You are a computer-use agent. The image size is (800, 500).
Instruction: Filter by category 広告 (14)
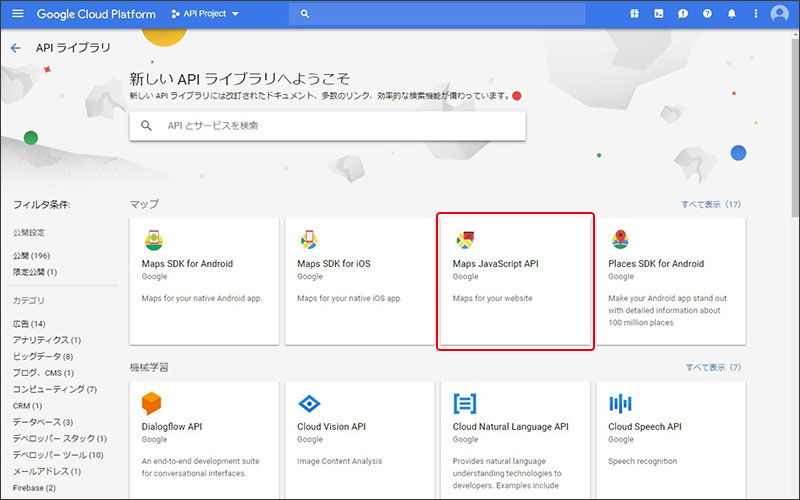pyautogui.click(x=29, y=324)
